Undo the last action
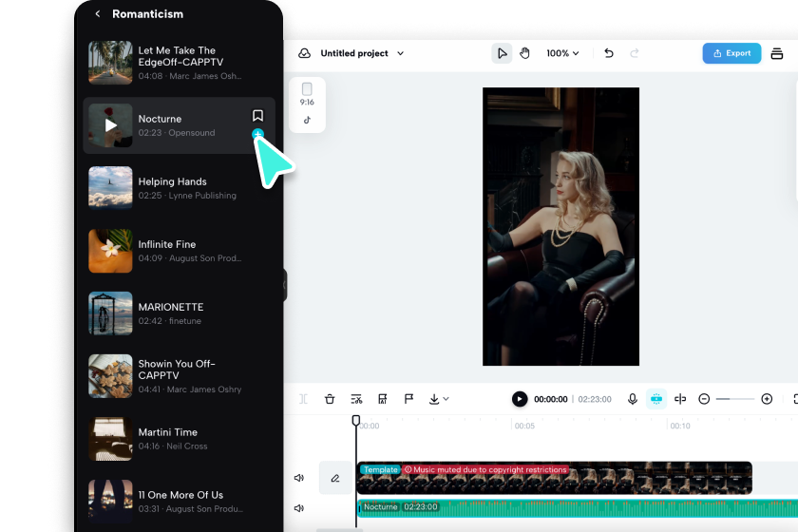This screenshot has height=532, width=798. 609,53
